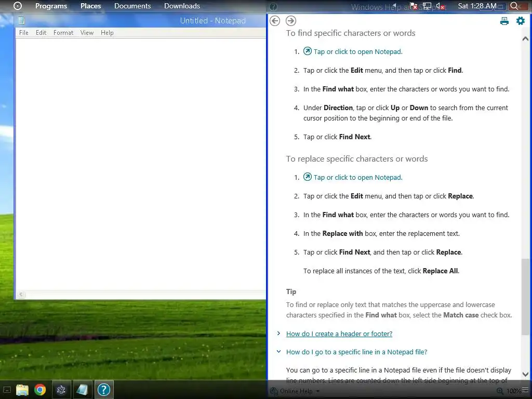Open Help options gear icon

click(x=520, y=21)
